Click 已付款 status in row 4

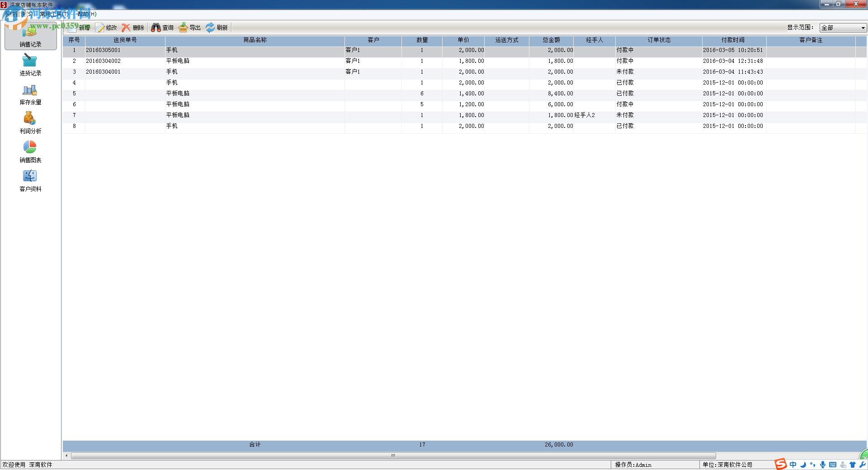625,83
